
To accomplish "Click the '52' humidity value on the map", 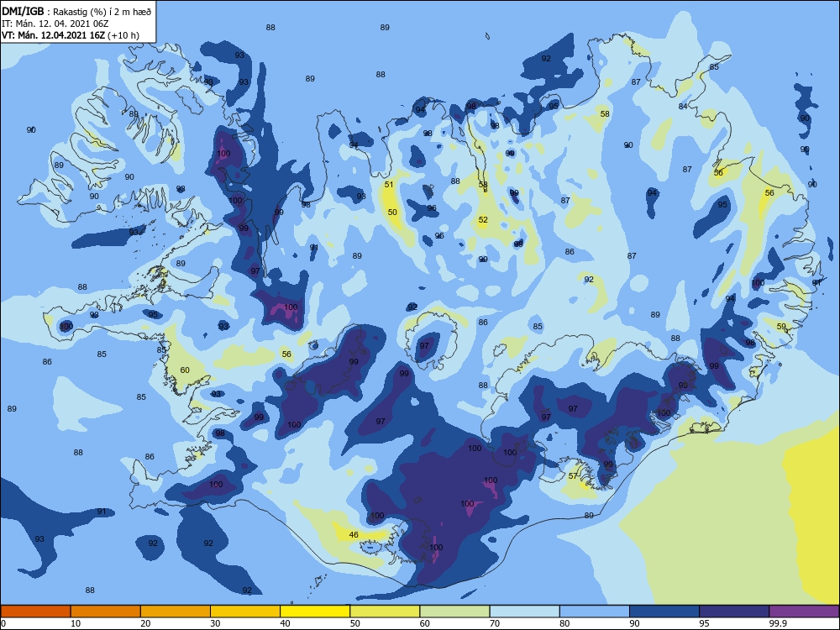I will pyautogui.click(x=483, y=219).
